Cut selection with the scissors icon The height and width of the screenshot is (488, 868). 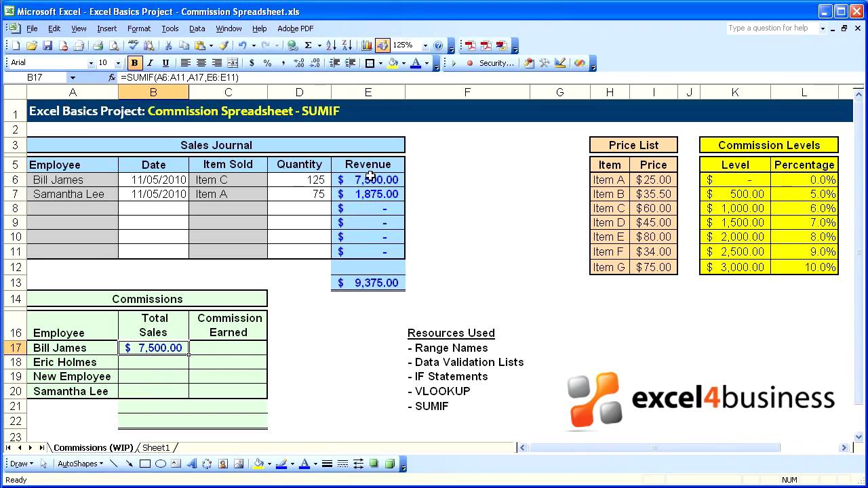point(168,45)
